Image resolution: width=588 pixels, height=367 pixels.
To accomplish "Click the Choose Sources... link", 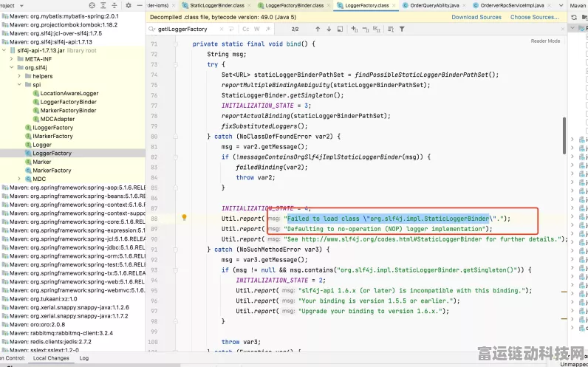I will 534,17.
